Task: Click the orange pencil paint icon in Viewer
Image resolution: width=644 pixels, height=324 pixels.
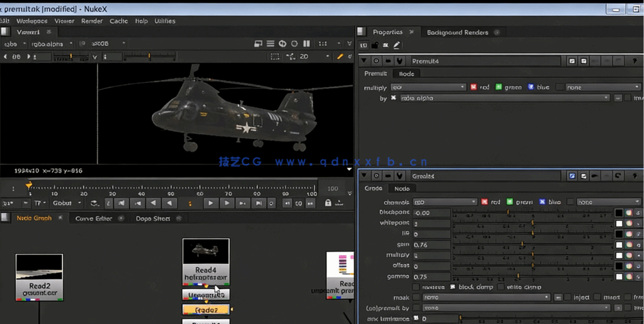Action: click(x=340, y=56)
